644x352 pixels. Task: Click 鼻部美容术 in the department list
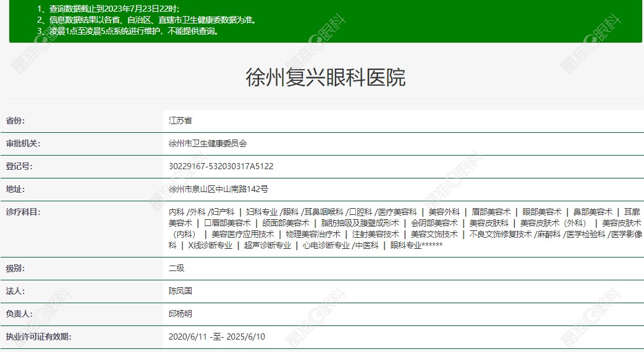593,212
